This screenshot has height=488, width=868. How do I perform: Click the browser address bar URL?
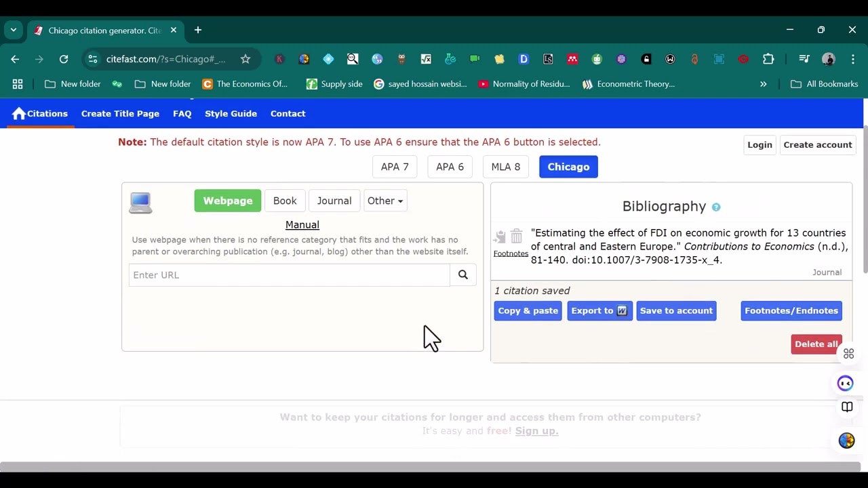166,59
